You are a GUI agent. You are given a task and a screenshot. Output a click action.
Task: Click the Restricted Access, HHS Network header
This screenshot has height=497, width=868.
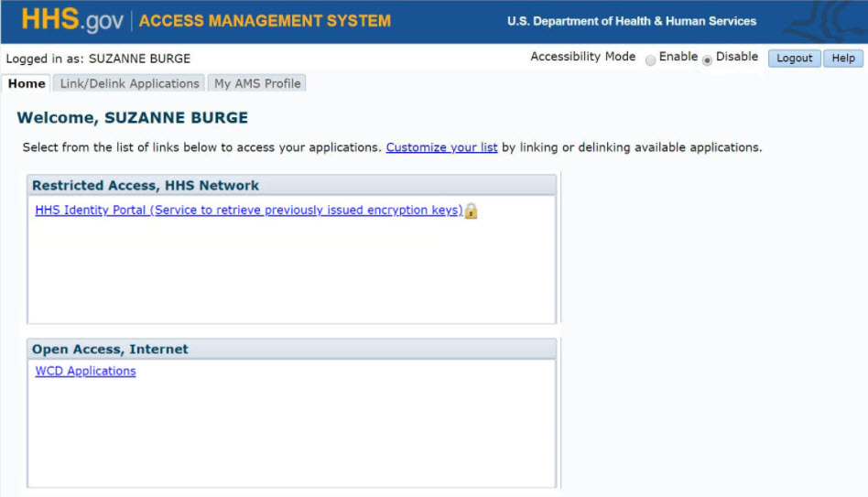tap(146, 185)
